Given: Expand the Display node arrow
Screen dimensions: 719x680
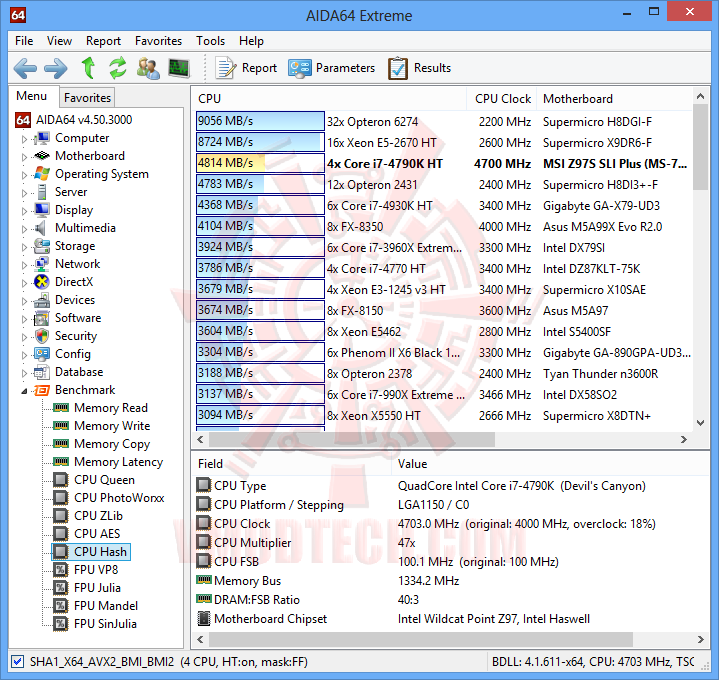Looking at the screenshot, I should pos(24,210).
